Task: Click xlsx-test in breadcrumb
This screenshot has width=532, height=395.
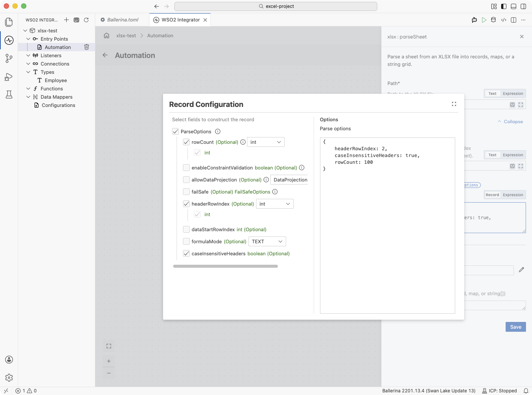Action: pos(126,35)
